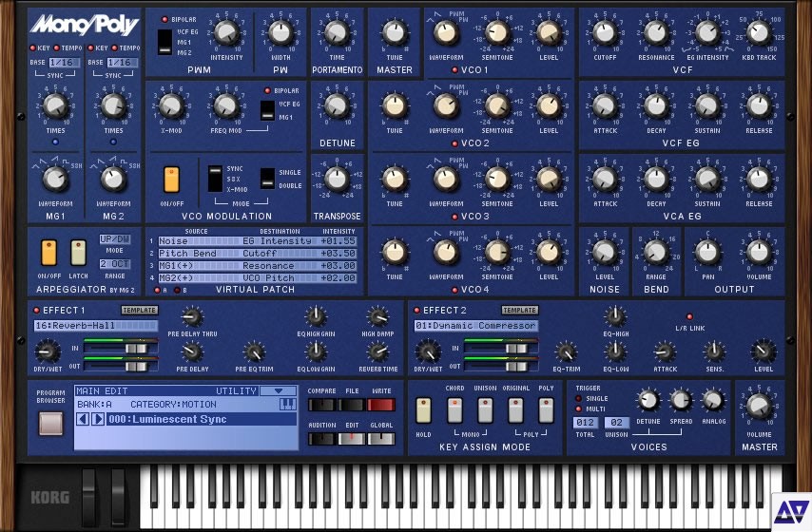Image resolution: width=812 pixels, height=532 pixels.
Task: Click the Transpose knob
Action: (337, 179)
